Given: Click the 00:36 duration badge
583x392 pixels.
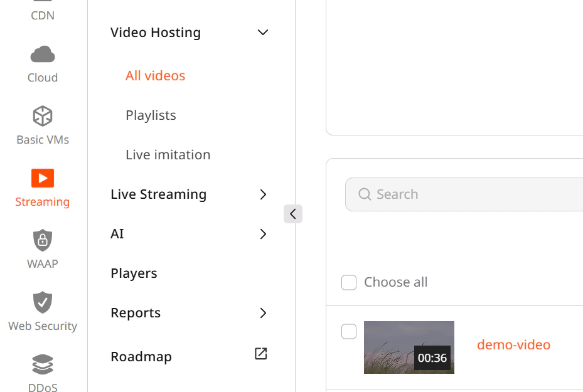Looking at the screenshot, I should pos(432,358).
